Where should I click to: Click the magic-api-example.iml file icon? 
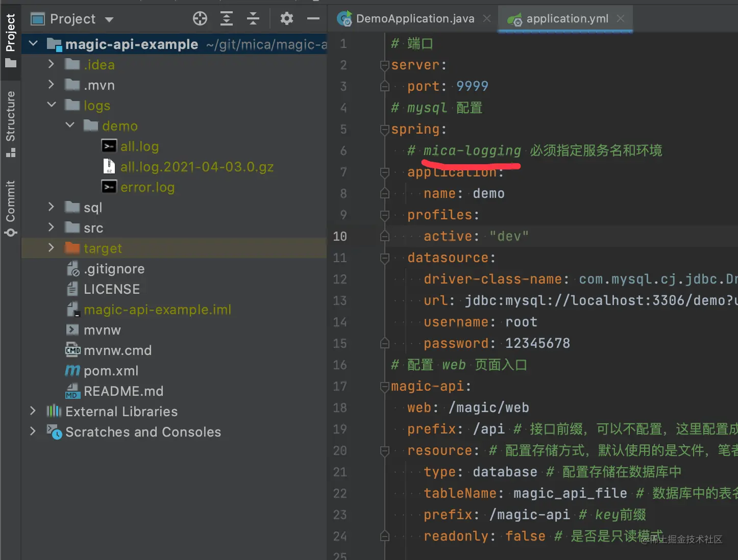[x=72, y=309]
